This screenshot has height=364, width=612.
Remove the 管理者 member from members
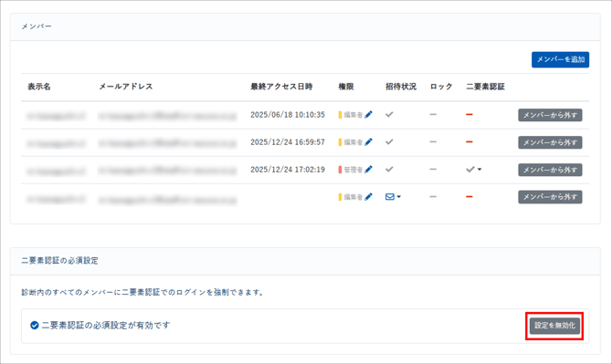(550, 170)
